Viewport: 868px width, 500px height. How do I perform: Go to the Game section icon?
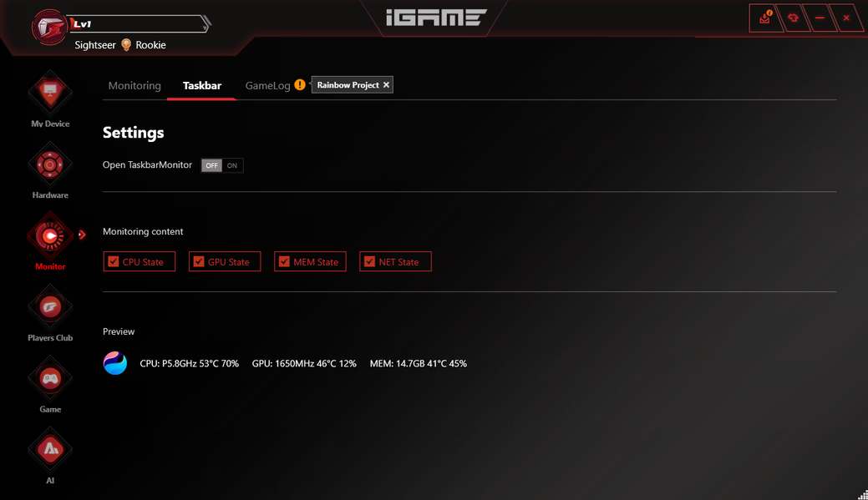tap(50, 378)
